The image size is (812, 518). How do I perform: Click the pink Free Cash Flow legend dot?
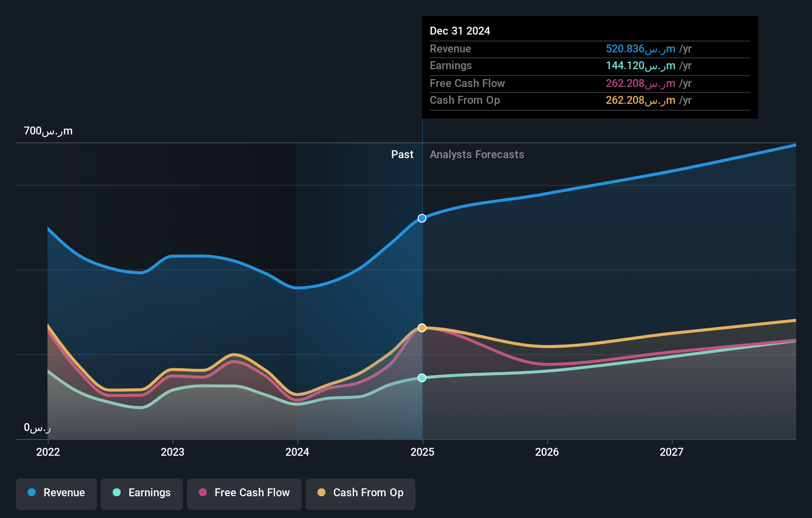(x=203, y=492)
